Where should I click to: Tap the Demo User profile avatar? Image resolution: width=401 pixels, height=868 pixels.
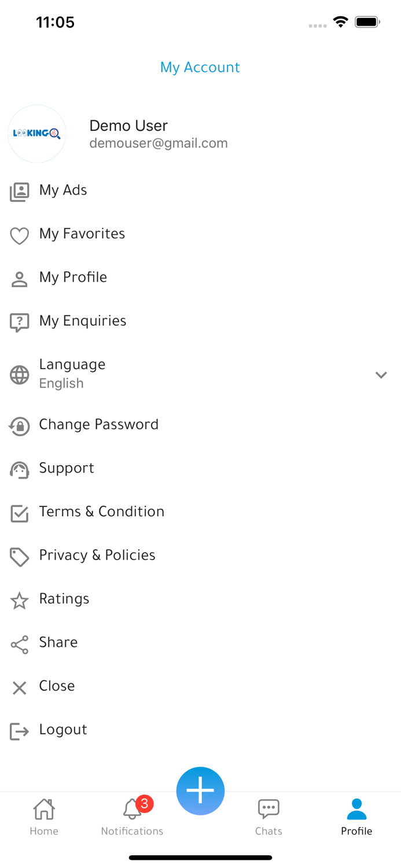point(36,134)
